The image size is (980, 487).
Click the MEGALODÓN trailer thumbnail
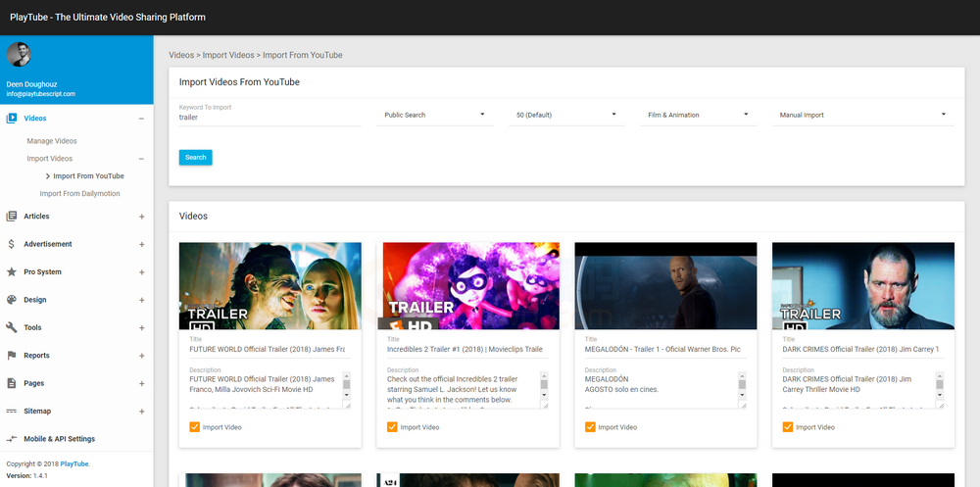665,286
